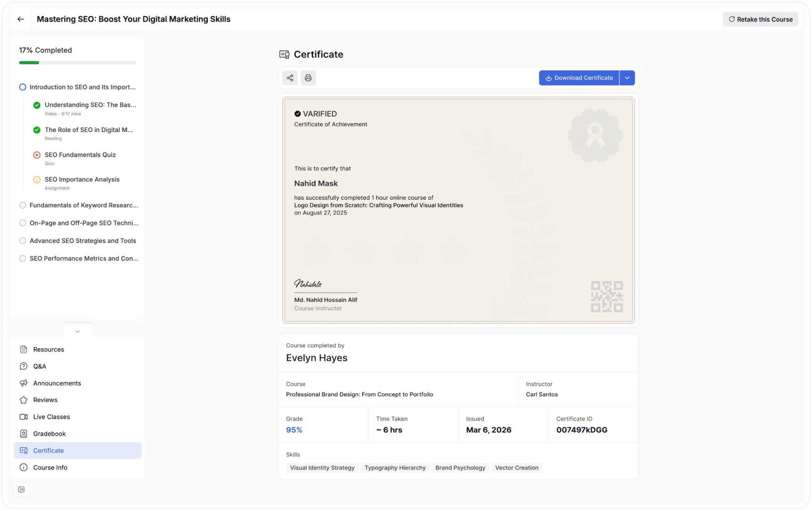This screenshot has height=511, width=812.
Task: Go back using the left arrow icon
Action: pos(21,19)
